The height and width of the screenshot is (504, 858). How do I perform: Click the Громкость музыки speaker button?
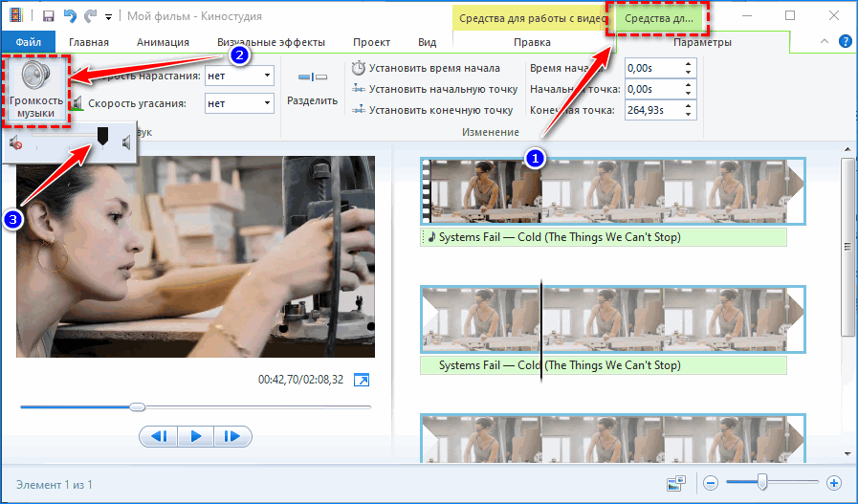35,89
